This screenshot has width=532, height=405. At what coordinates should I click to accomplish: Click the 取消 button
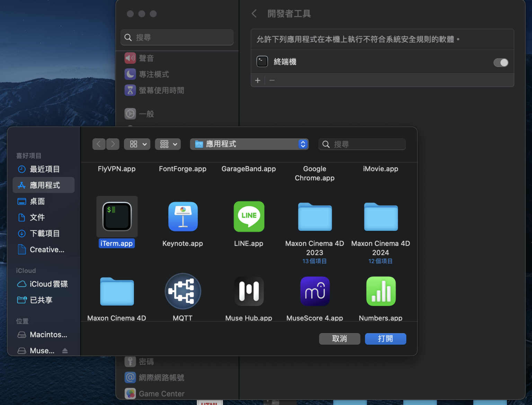339,339
